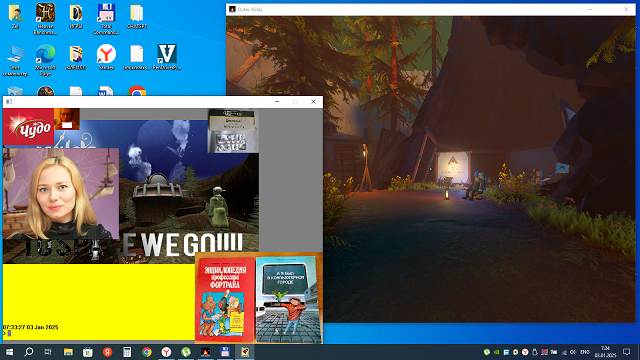640x360 pixels.
Task: Open the V-logo application desktop shortcut
Action: pos(167,57)
